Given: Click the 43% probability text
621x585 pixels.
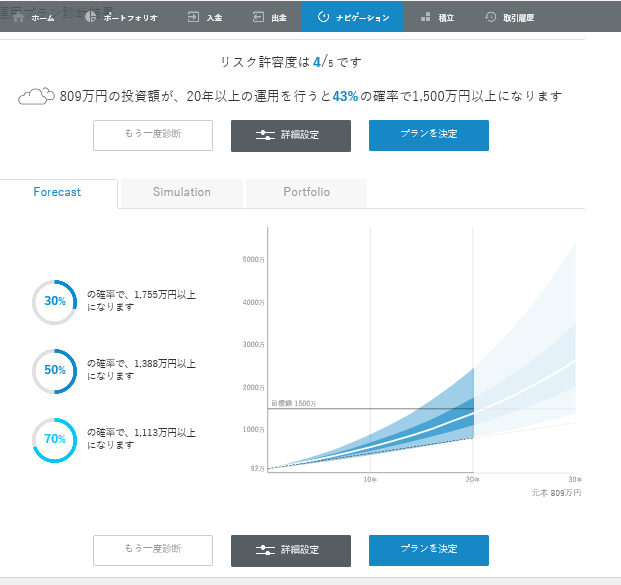Looking at the screenshot, I should [345, 96].
